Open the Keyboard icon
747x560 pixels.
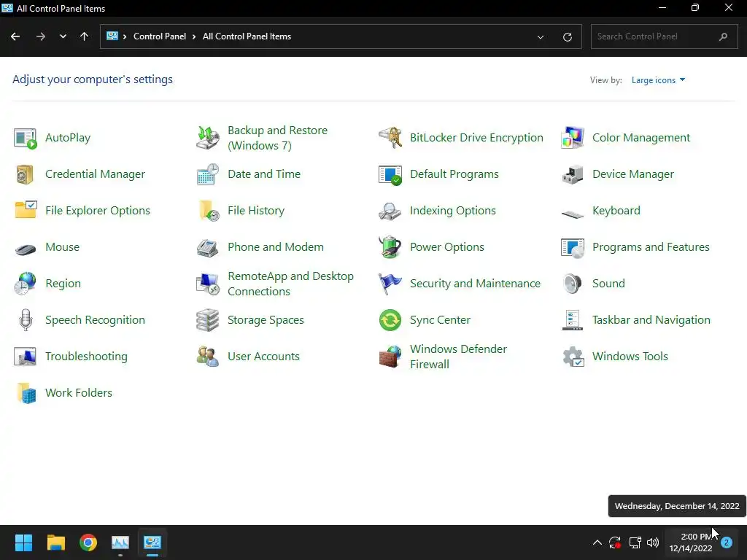(573, 214)
